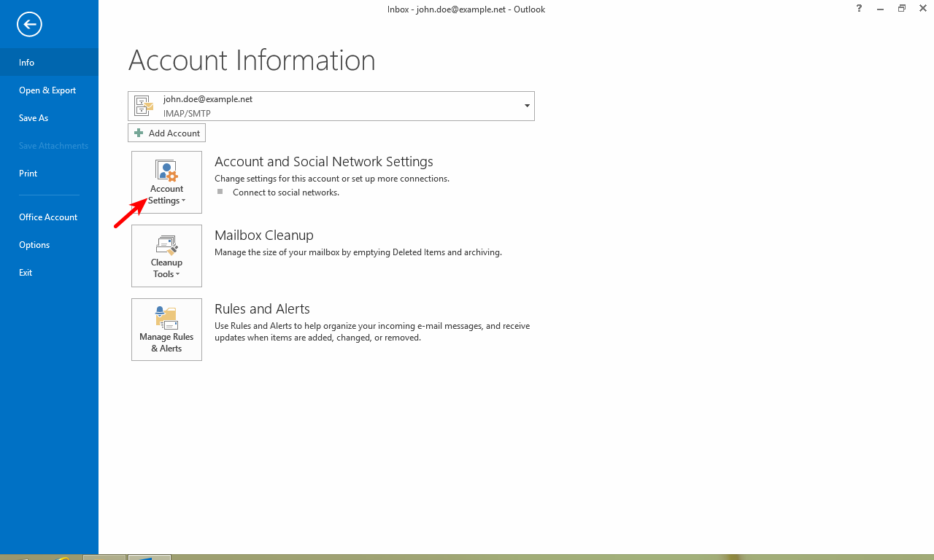Close the Outlook window
Viewport: 934px width, 560px height.
[923, 8]
